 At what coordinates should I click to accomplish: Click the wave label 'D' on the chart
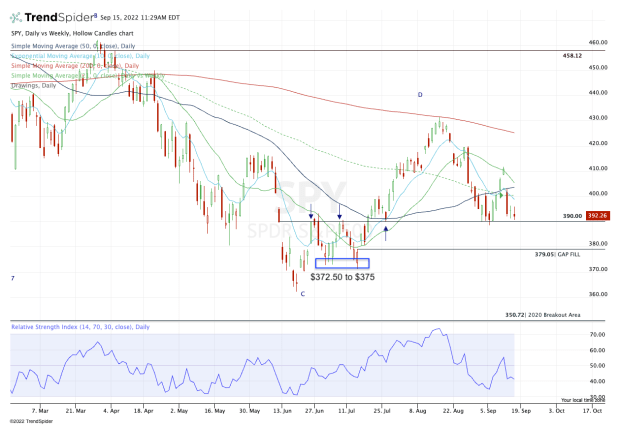tap(420, 95)
